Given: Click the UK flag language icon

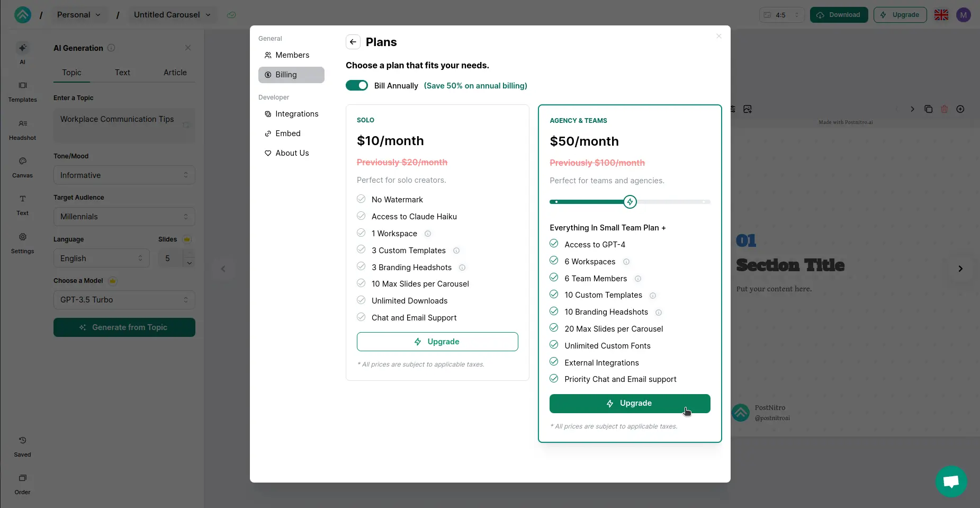Looking at the screenshot, I should [941, 15].
